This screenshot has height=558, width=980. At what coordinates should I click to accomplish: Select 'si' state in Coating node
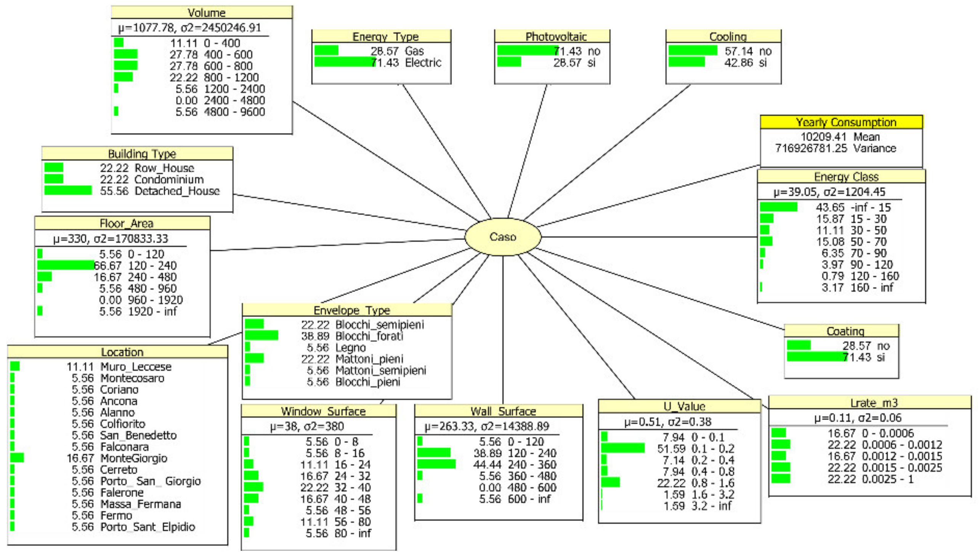click(881, 357)
